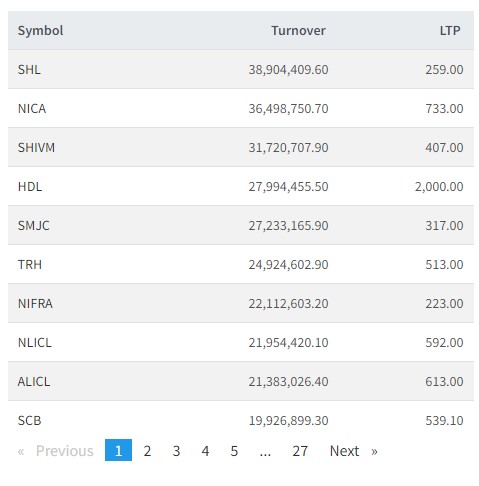Viewport: 479px width, 486px height.
Task: Open the NIFRA symbol entry
Action: 35,304
